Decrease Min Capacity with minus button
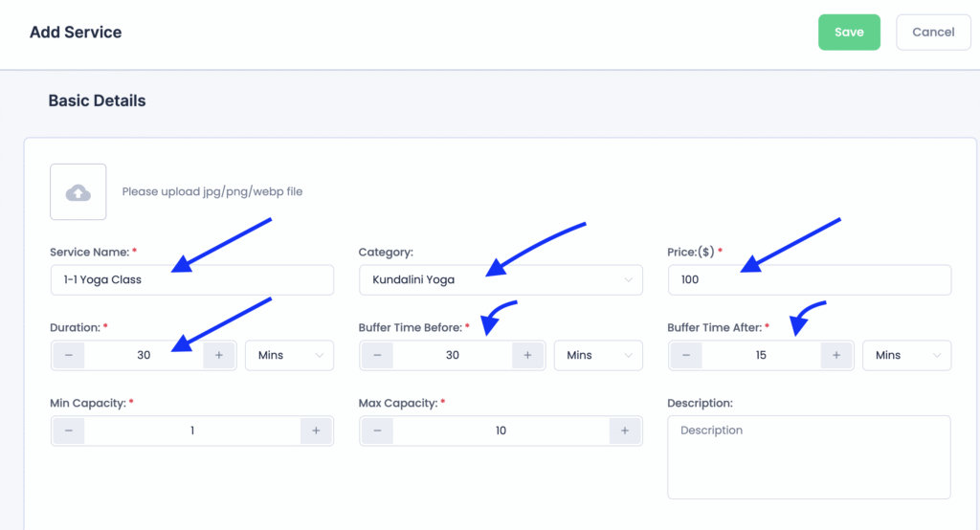This screenshot has height=530, width=980. [69, 431]
